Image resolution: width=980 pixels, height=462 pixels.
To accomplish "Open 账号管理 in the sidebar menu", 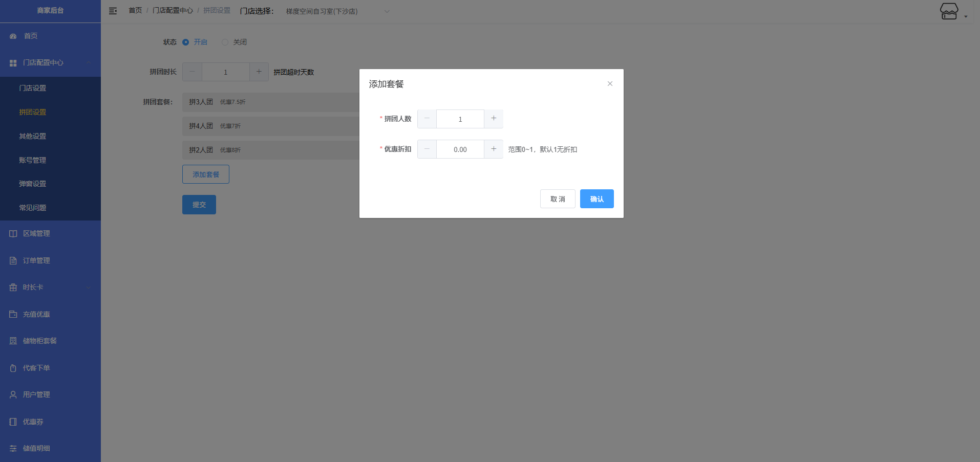I will (33, 160).
